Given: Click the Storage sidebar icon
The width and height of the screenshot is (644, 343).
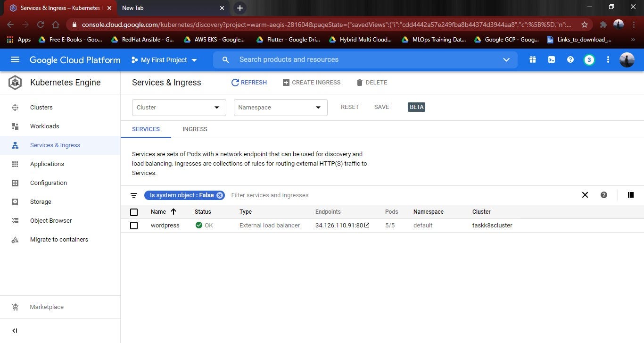Looking at the screenshot, I should coord(15,202).
